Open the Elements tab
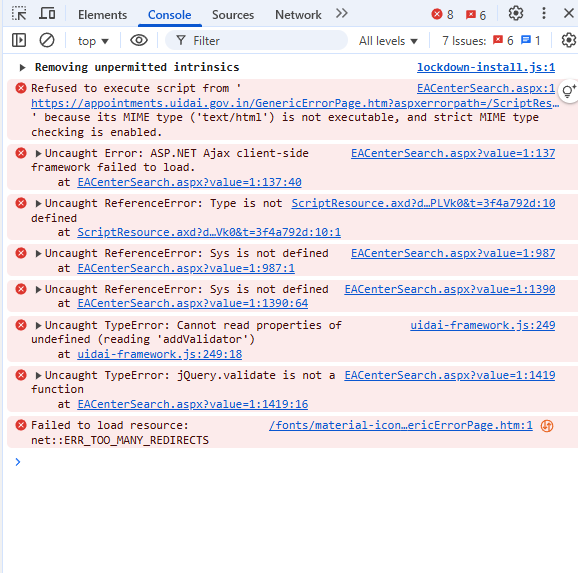This screenshot has height=573, width=578. click(102, 15)
